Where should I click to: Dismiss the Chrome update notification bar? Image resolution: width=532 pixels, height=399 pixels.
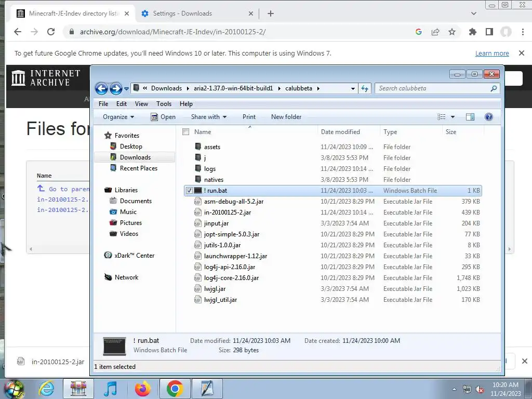point(522,54)
